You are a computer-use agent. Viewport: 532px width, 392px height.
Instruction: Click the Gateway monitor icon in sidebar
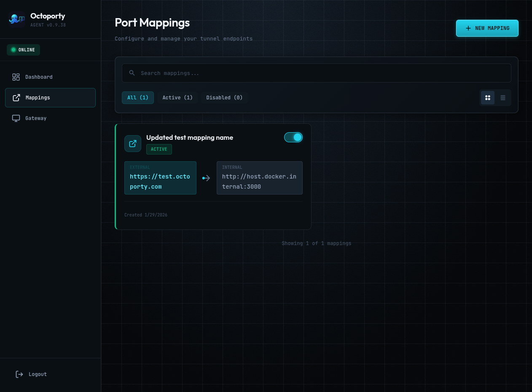[x=16, y=118]
